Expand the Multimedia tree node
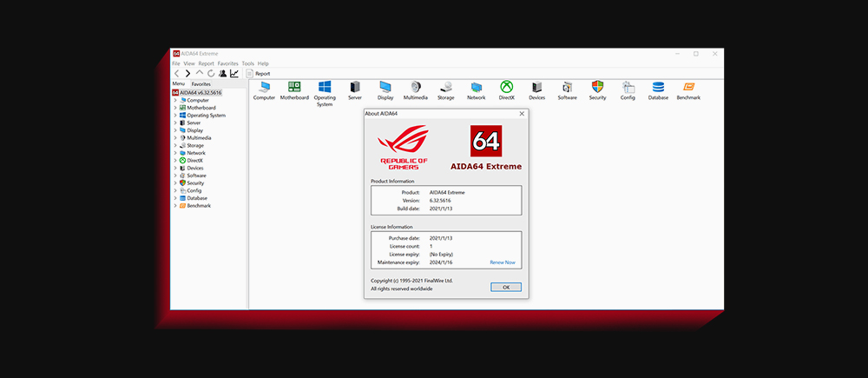The height and width of the screenshot is (378, 868). [x=175, y=138]
